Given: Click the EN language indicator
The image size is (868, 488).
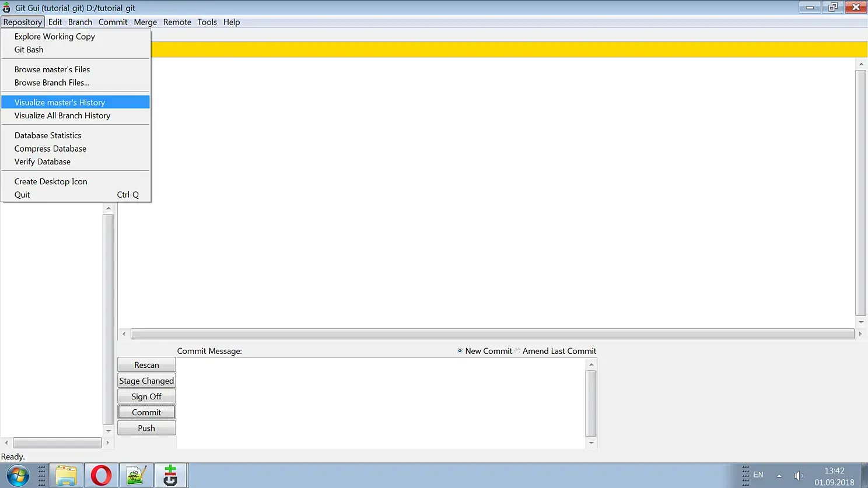Looking at the screenshot, I should [x=758, y=475].
